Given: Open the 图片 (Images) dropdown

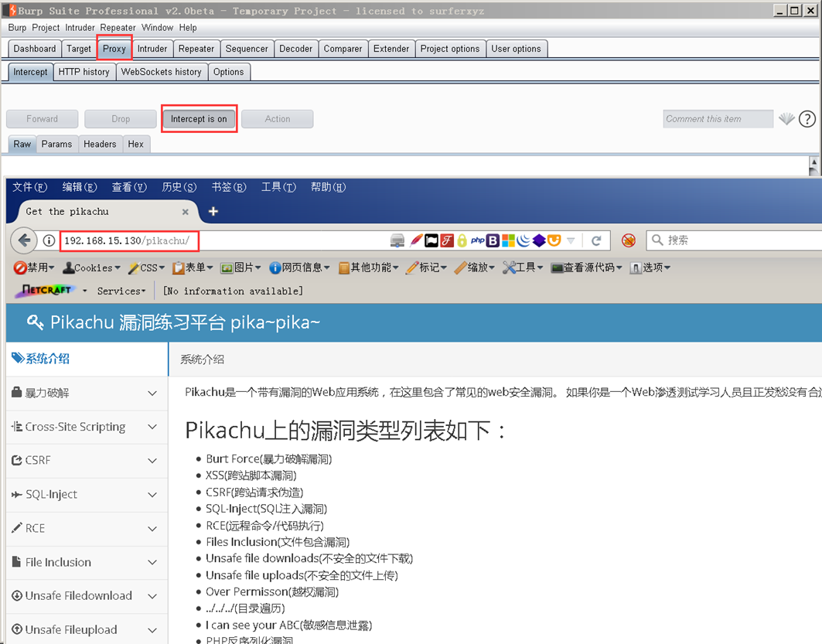Looking at the screenshot, I should [x=241, y=267].
